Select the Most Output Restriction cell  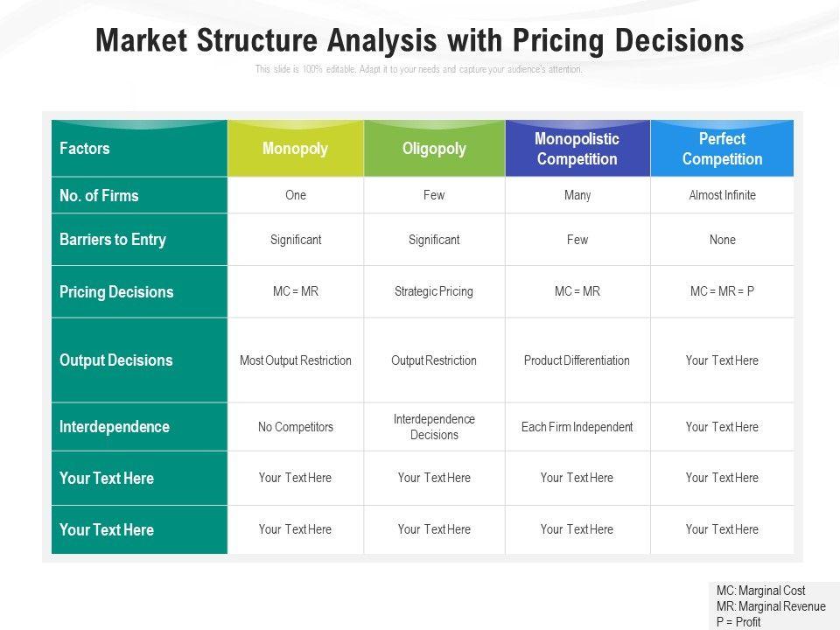click(296, 360)
